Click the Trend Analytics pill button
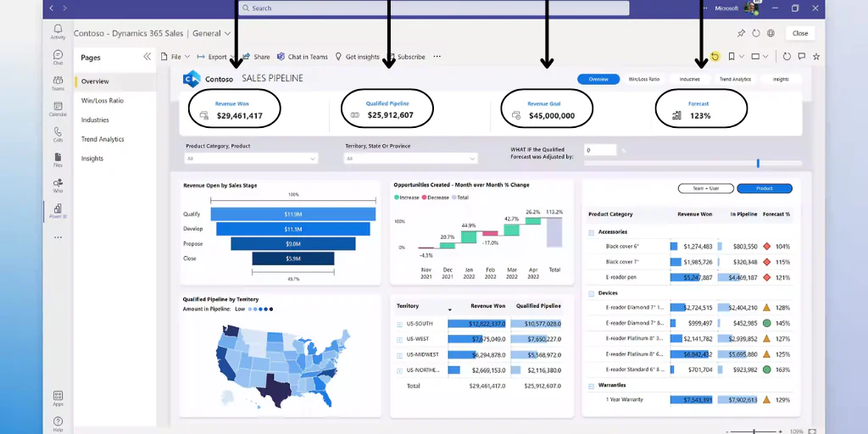The image size is (868, 434). click(735, 79)
